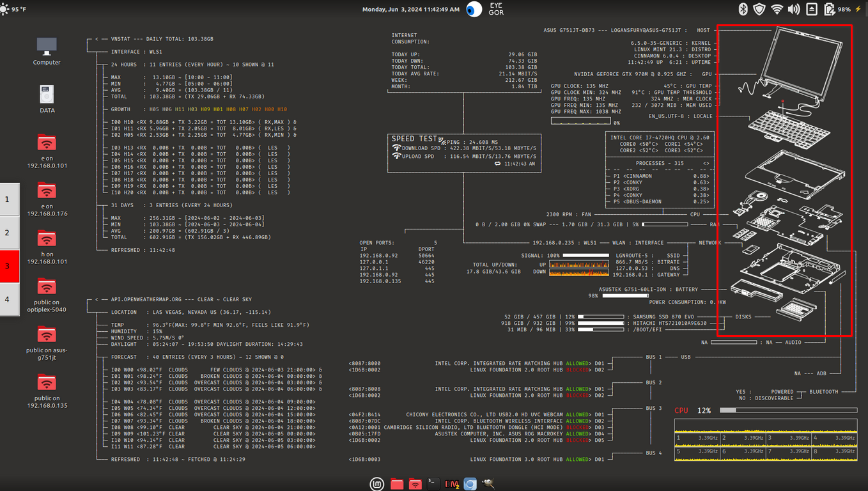Click the '/BOOT/EFI' disk label
This screenshot has height=491, width=868.
(647, 329)
